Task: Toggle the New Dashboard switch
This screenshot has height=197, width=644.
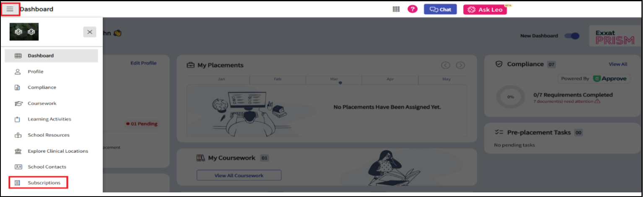Action: [572, 36]
